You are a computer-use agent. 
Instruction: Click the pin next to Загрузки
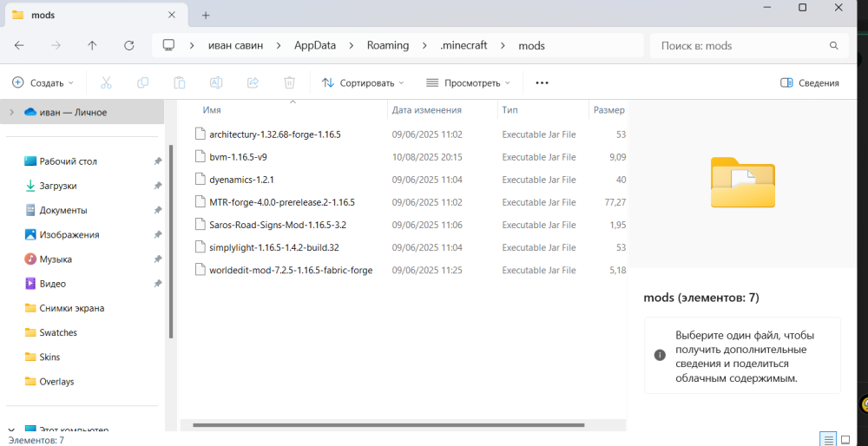pyautogui.click(x=158, y=186)
